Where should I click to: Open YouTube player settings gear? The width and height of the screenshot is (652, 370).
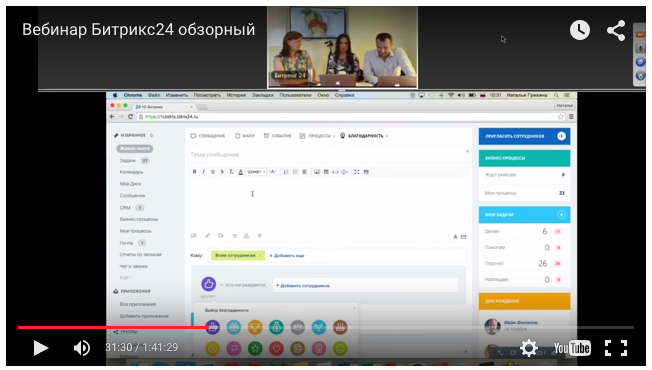click(529, 348)
